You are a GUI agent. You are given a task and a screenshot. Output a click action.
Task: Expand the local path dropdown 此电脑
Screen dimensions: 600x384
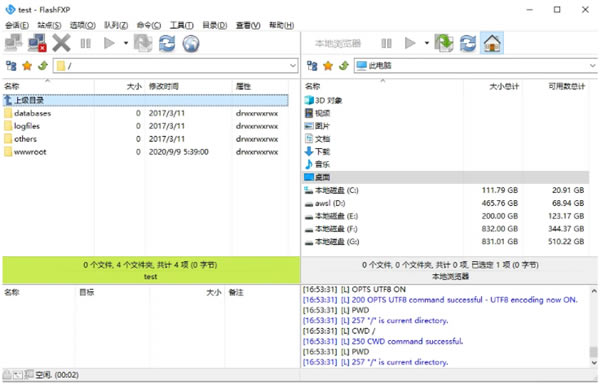[x=592, y=66]
